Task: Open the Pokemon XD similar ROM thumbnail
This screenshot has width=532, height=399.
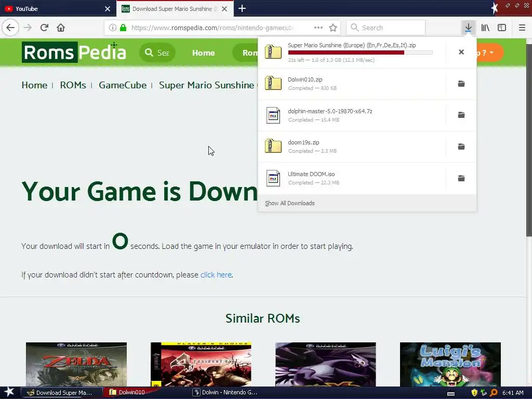Action: click(x=325, y=364)
